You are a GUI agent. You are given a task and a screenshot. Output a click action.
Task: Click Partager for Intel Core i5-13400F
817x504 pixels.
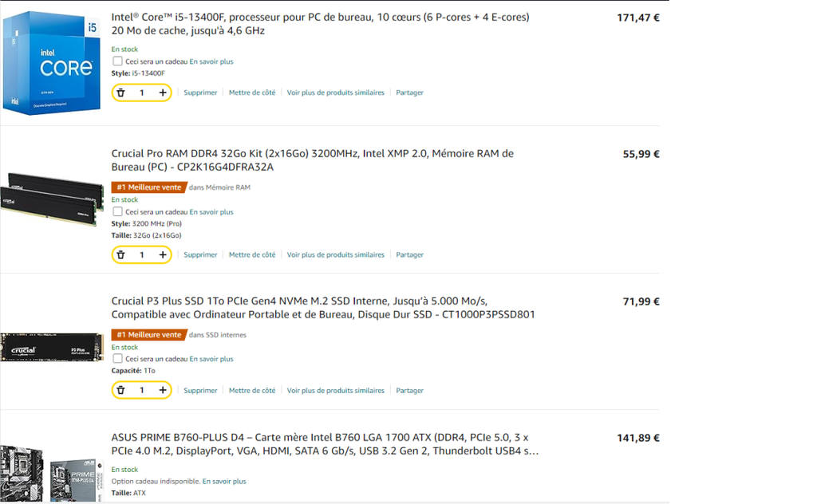[x=409, y=93]
